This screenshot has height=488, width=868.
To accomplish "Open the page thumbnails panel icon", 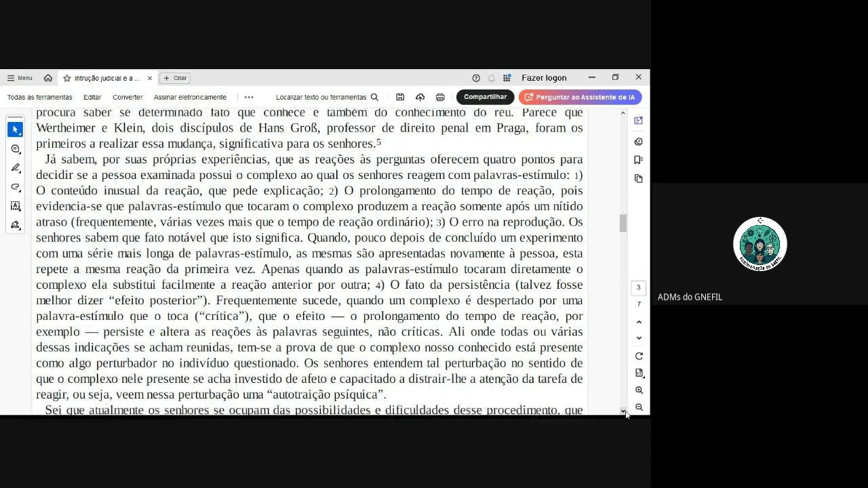I will click(x=638, y=178).
